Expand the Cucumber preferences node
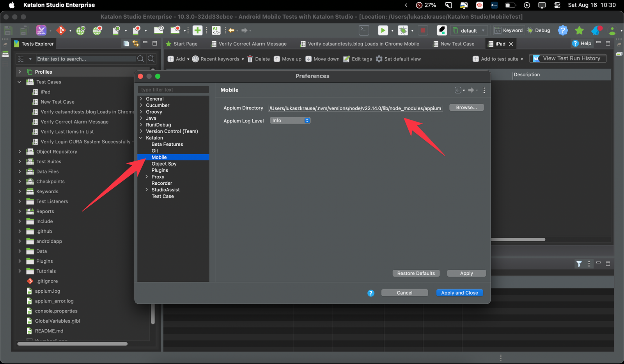This screenshot has width=624, height=364. click(141, 105)
